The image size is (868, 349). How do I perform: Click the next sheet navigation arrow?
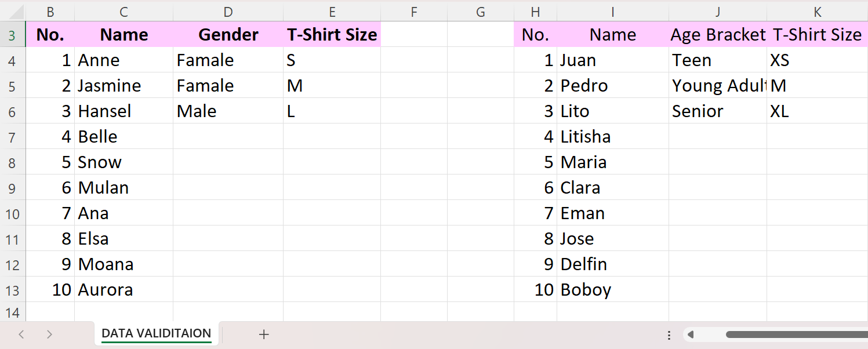(49, 334)
